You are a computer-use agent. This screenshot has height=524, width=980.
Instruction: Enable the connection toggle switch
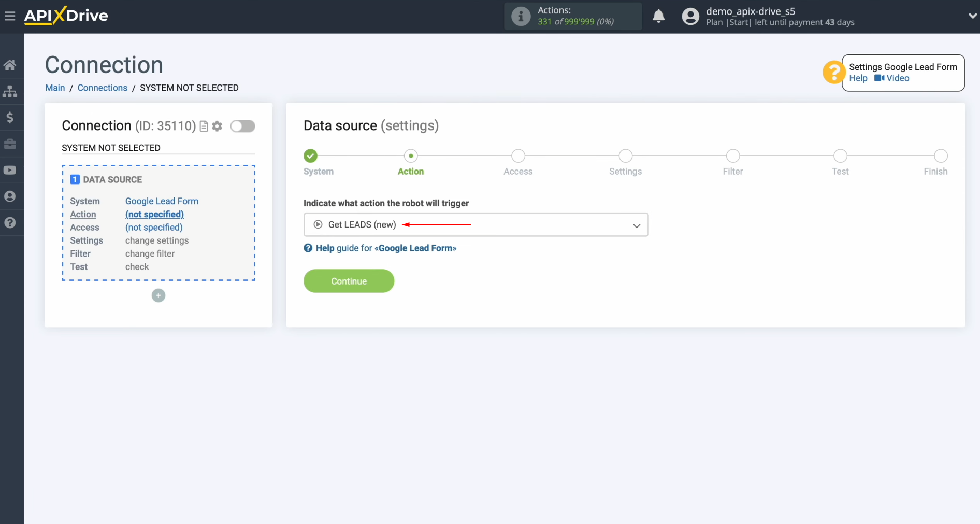pos(242,126)
